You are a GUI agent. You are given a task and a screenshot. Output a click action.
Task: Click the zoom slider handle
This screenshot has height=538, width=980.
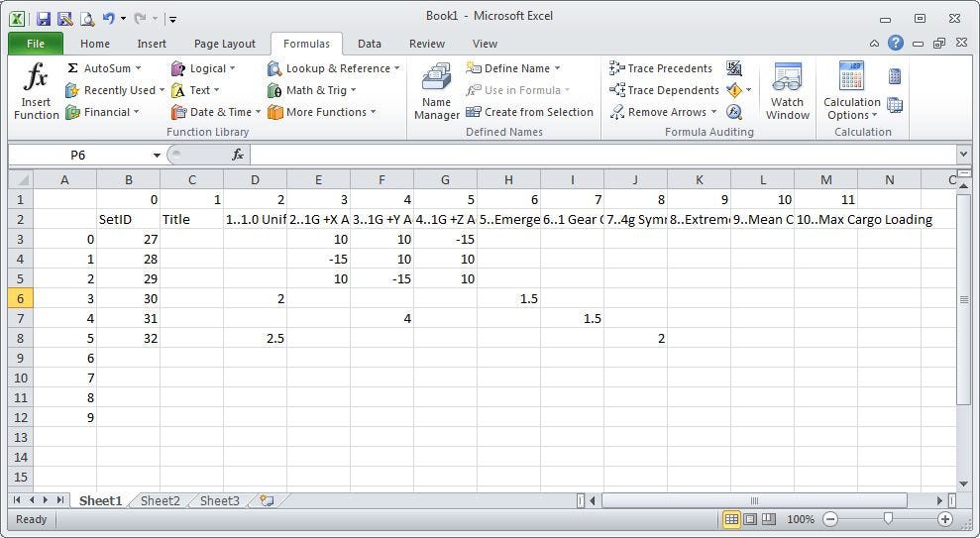coord(888,519)
